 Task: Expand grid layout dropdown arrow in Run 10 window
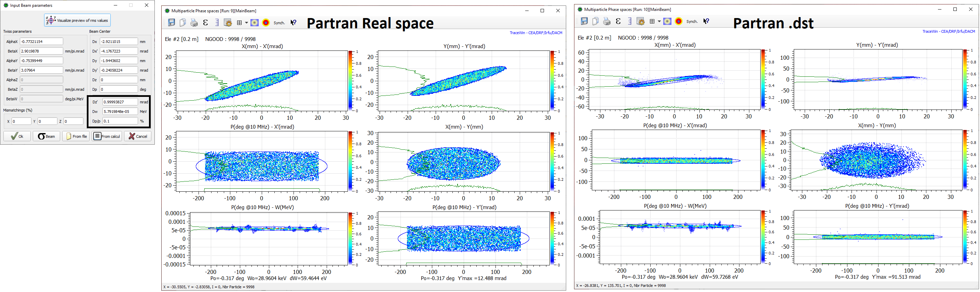pyautogui.click(x=659, y=21)
